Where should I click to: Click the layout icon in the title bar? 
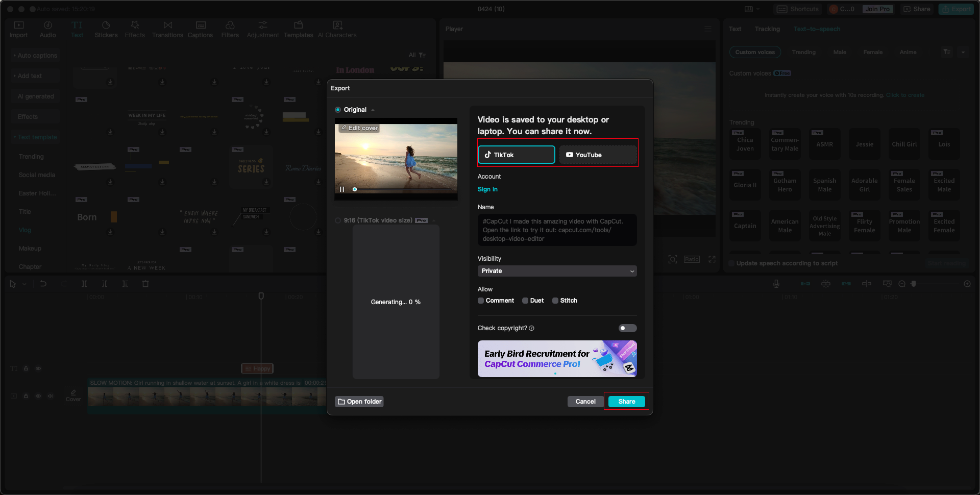tap(749, 9)
